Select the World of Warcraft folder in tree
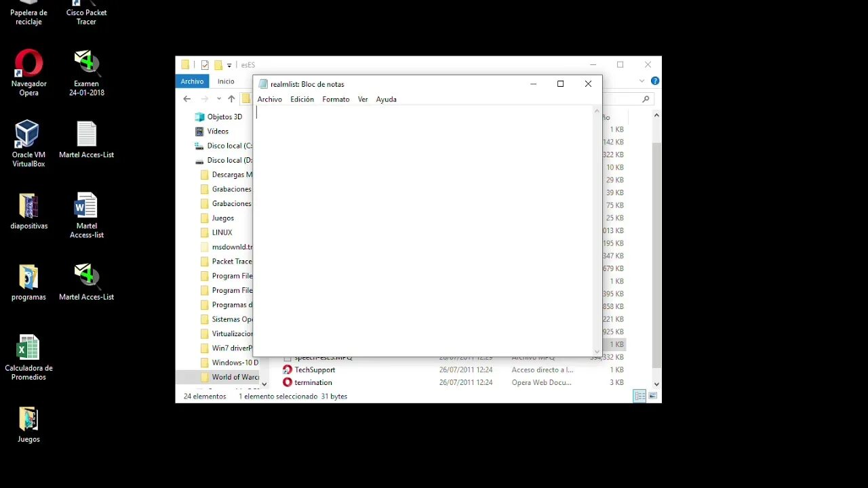Image resolution: width=868 pixels, height=488 pixels. click(x=229, y=377)
